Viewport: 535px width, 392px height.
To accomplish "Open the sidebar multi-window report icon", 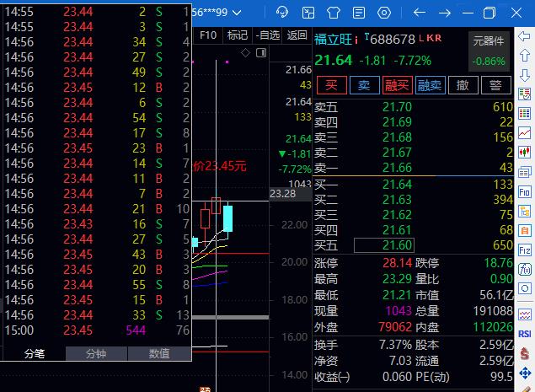I will pyautogui.click(x=524, y=172).
